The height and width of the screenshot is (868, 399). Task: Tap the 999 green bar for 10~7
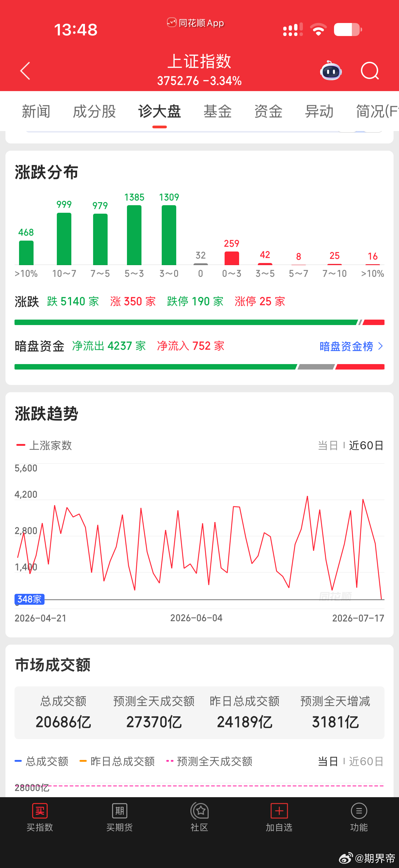64,239
